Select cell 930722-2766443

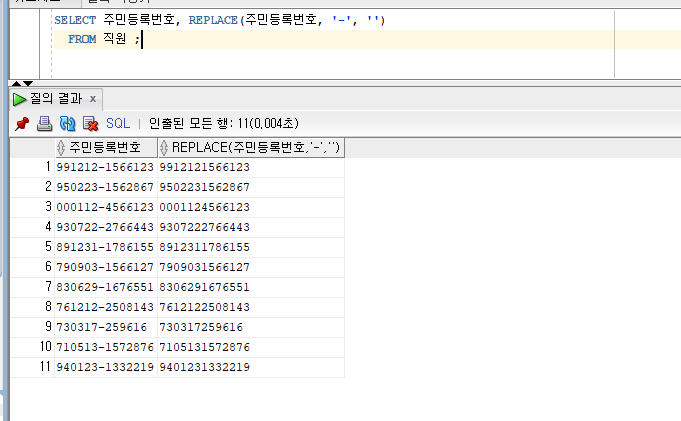pyautogui.click(x=106, y=227)
